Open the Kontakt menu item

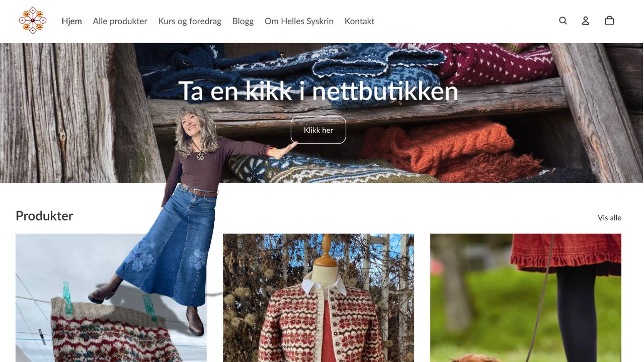pyautogui.click(x=359, y=21)
